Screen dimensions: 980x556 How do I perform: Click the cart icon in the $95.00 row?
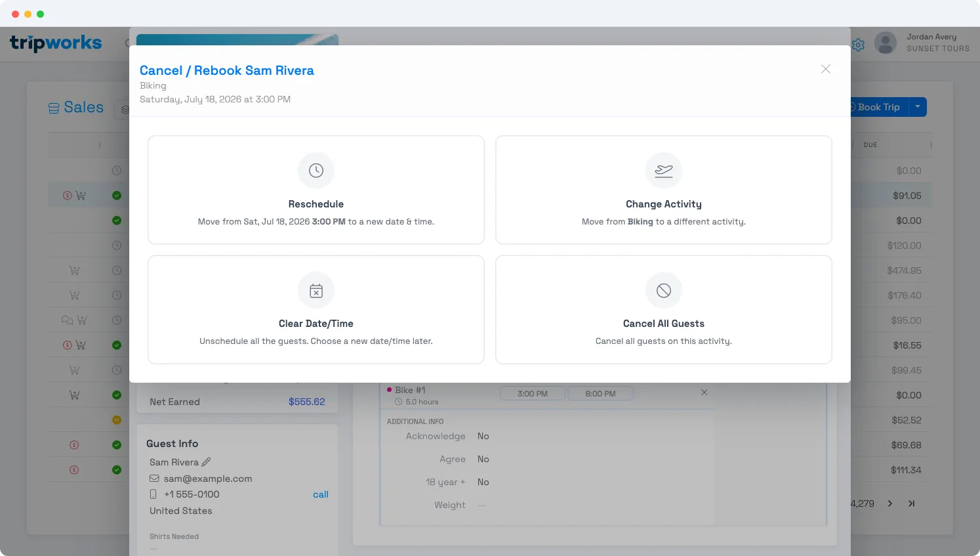pyautogui.click(x=82, y=320)
